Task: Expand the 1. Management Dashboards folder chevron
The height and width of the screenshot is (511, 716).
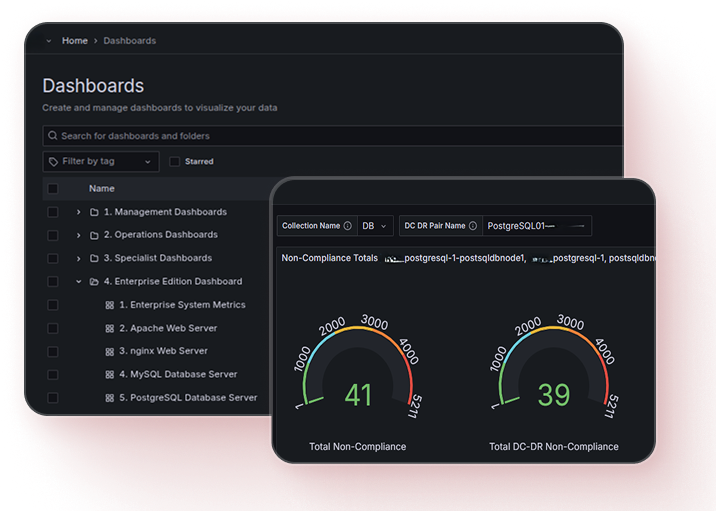Action: click(x=79, y=212)
